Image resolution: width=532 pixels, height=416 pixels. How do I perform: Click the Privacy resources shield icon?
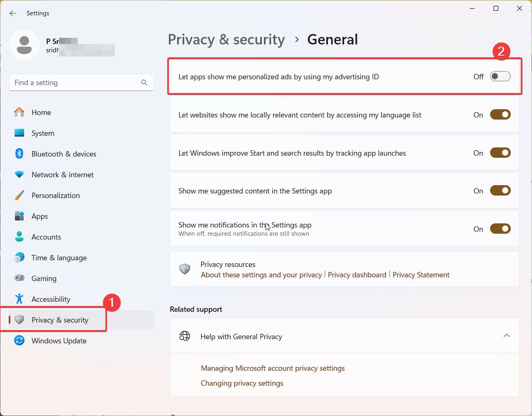pos(185,269)
